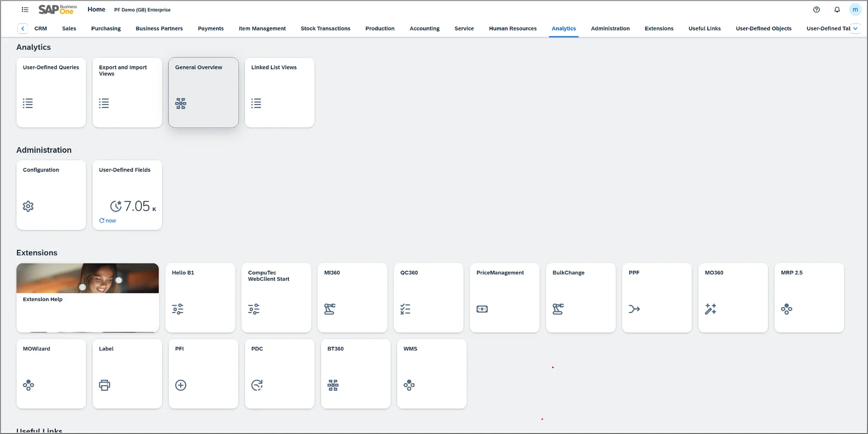Open the Accounting tab
Image resolution: width=868 pixels, height=434 pixels.
point(424,29)
